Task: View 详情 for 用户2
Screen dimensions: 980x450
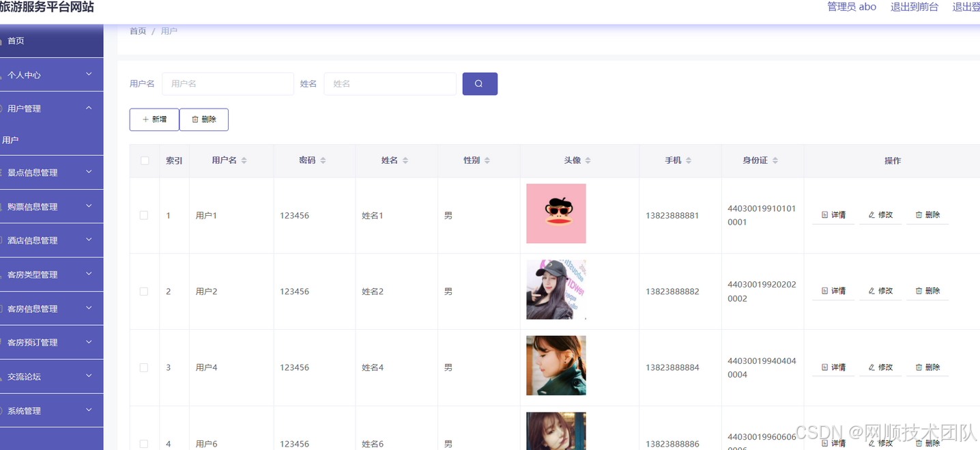Action: (x=833, y=291)
